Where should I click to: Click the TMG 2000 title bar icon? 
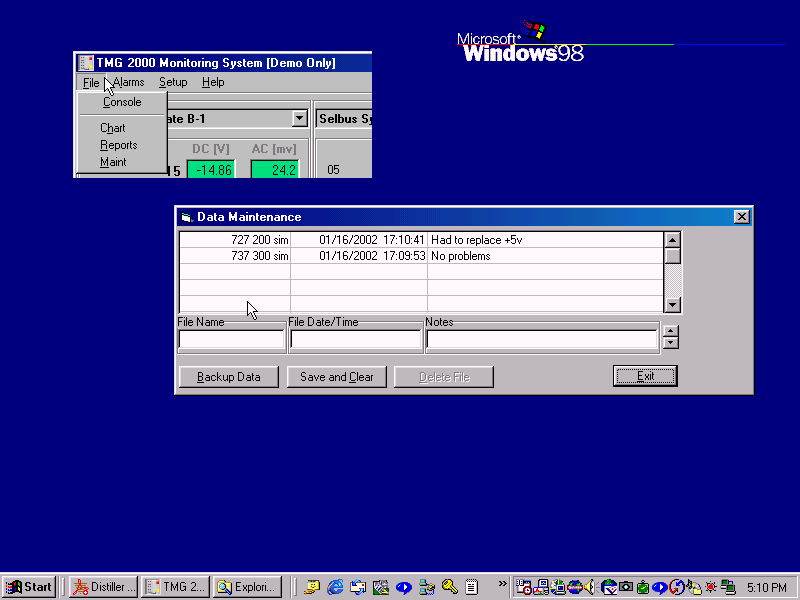point(85,63)
